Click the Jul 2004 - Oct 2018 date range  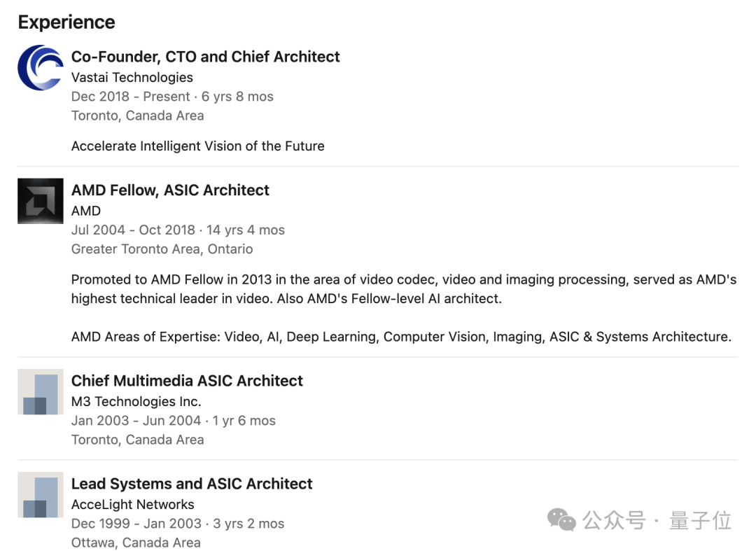pos(133,230)
